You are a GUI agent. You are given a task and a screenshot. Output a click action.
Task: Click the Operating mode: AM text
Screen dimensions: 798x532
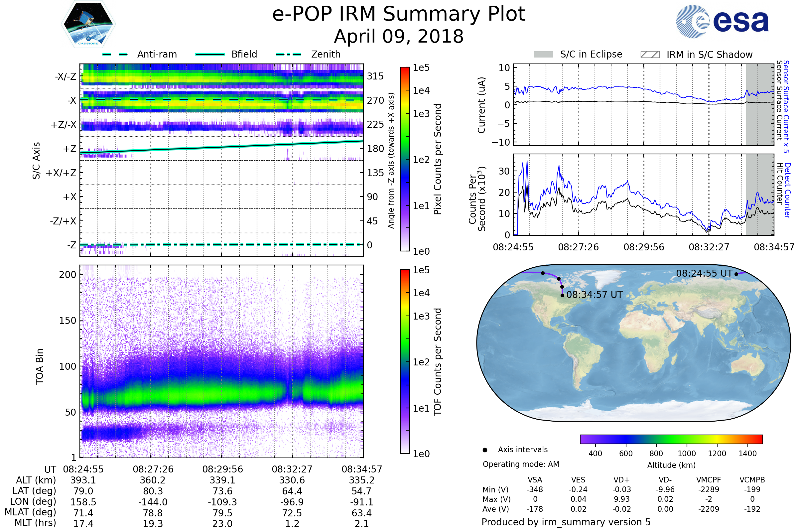pos(521,464)
